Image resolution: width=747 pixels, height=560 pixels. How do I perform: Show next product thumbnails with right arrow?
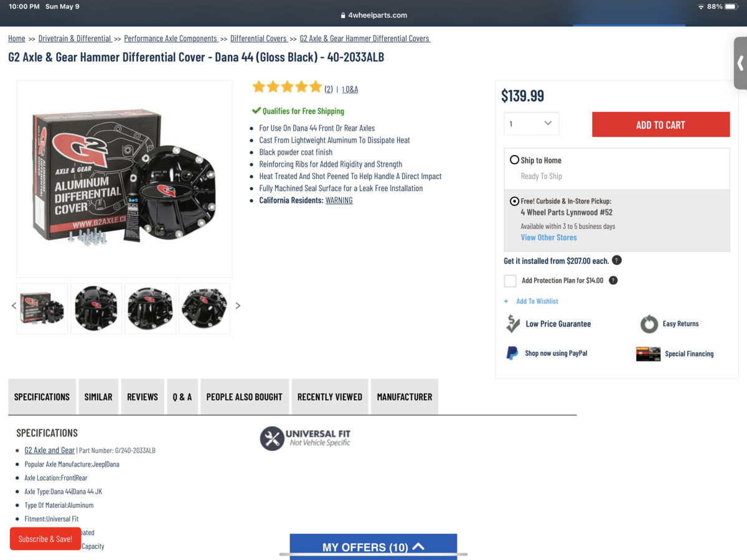tap(238, 306)
